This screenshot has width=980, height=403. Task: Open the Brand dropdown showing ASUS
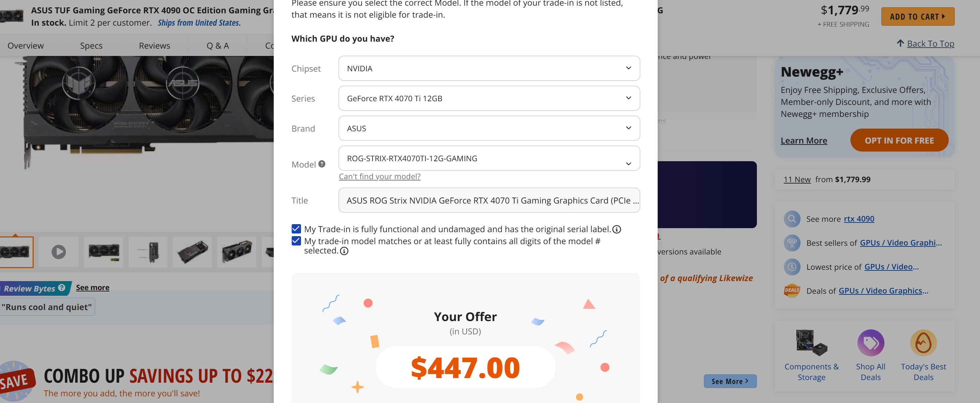point(489,129)
